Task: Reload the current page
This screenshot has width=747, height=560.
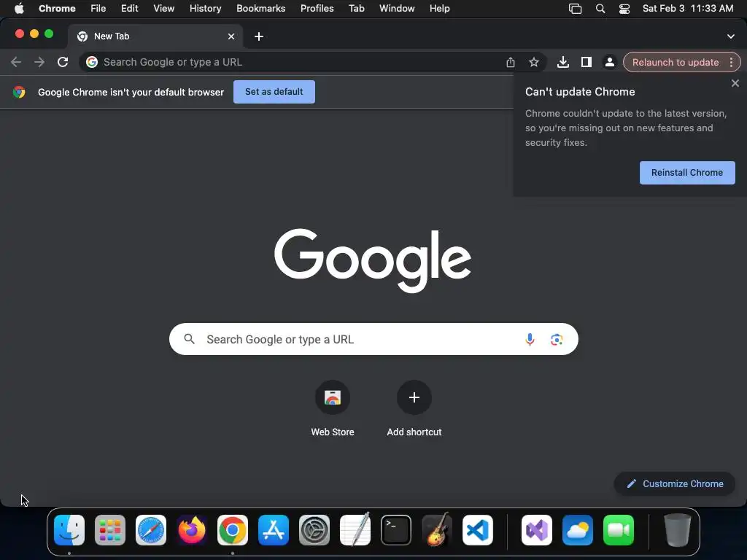Action: (63, 62)
